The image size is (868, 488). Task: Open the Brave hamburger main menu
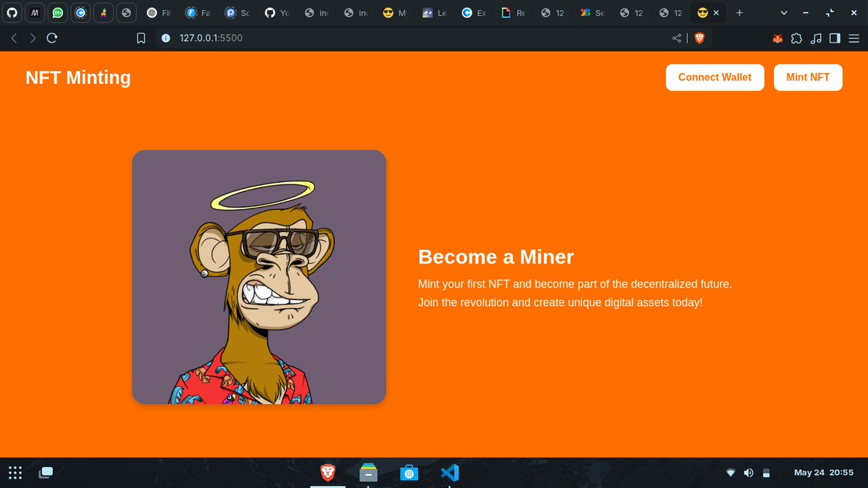854,38
